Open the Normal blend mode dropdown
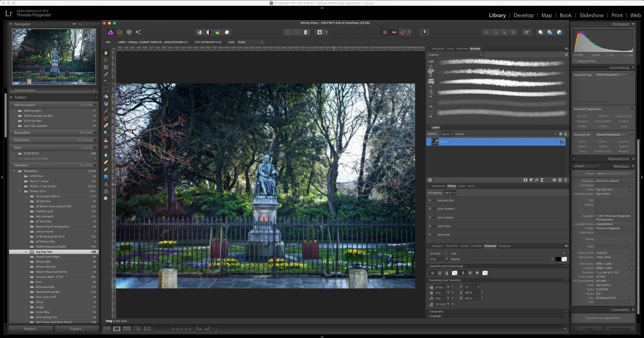 coord(505,134)
